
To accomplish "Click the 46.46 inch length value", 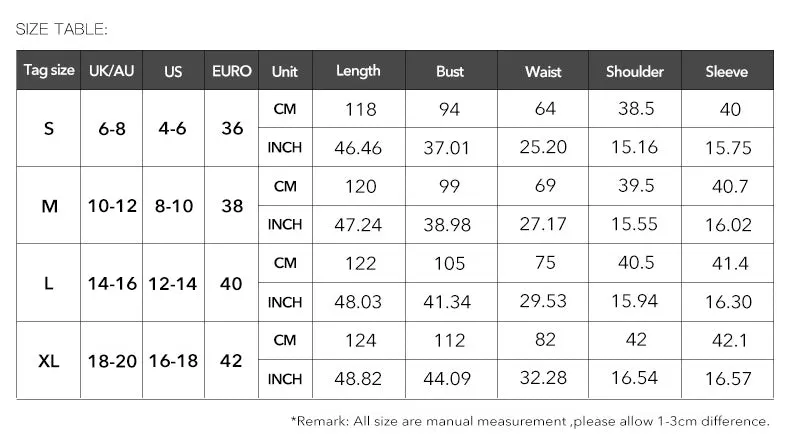I will (x=358, y=148).
